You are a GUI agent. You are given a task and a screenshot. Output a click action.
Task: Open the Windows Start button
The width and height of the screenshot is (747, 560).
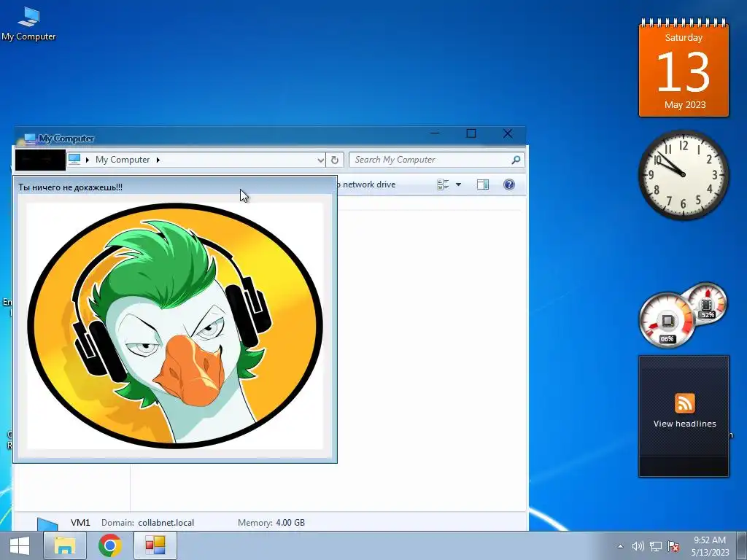click(x=20, y=545)
